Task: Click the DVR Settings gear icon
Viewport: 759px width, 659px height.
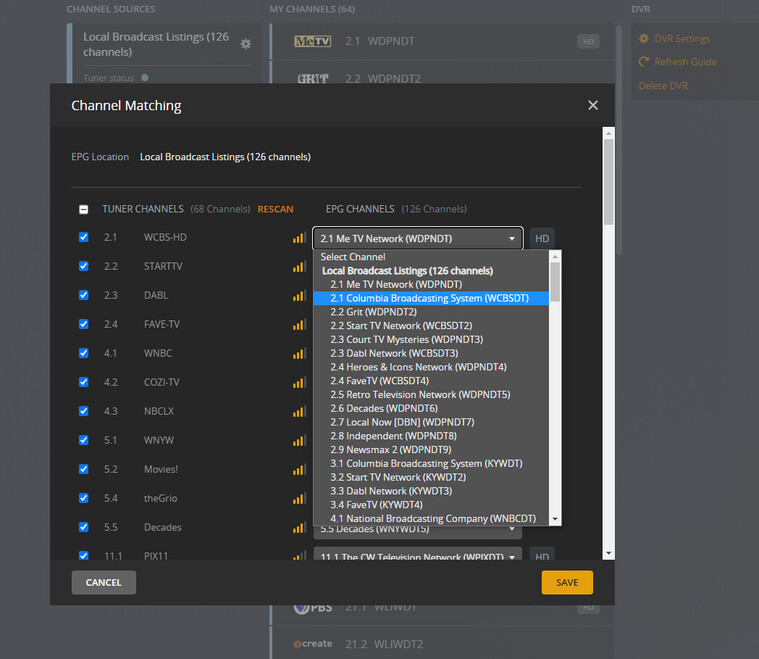Action: pos(644,39)
